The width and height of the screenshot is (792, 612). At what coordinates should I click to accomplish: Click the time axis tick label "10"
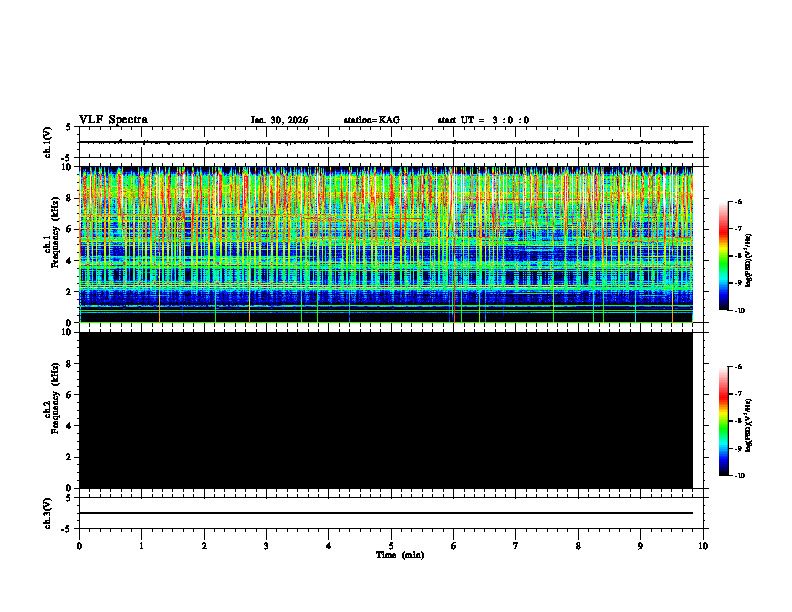(703, 545)
